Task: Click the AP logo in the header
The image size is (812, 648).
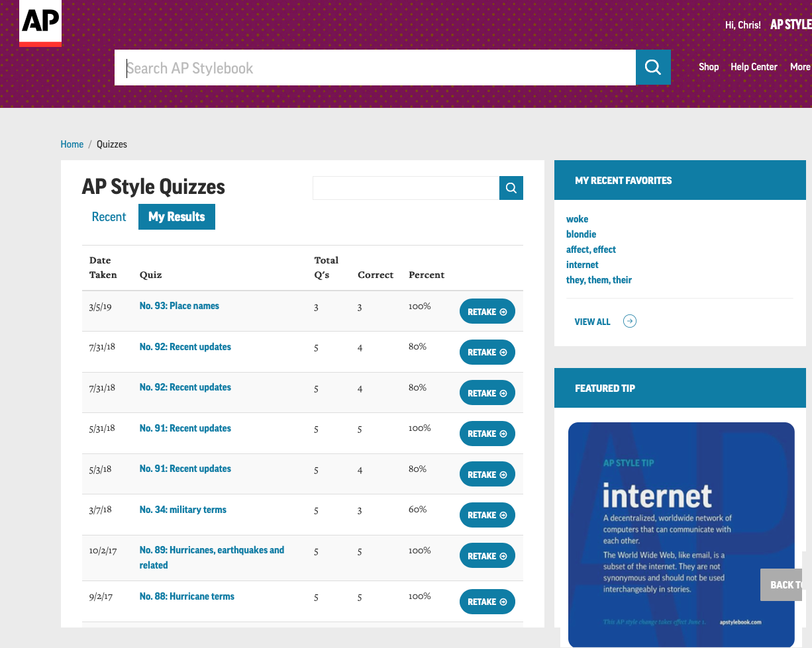Action: [40, 23]
